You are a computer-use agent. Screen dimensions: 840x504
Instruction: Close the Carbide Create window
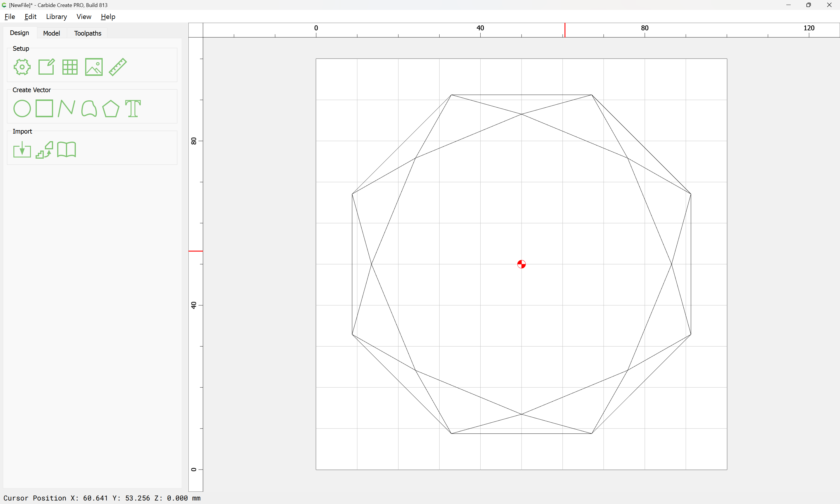point(829,5)
